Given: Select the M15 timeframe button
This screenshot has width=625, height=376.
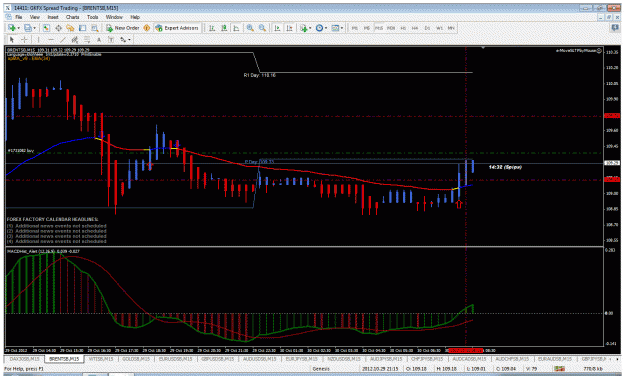Looking at the screenshot, I should [x=379, y=28].
